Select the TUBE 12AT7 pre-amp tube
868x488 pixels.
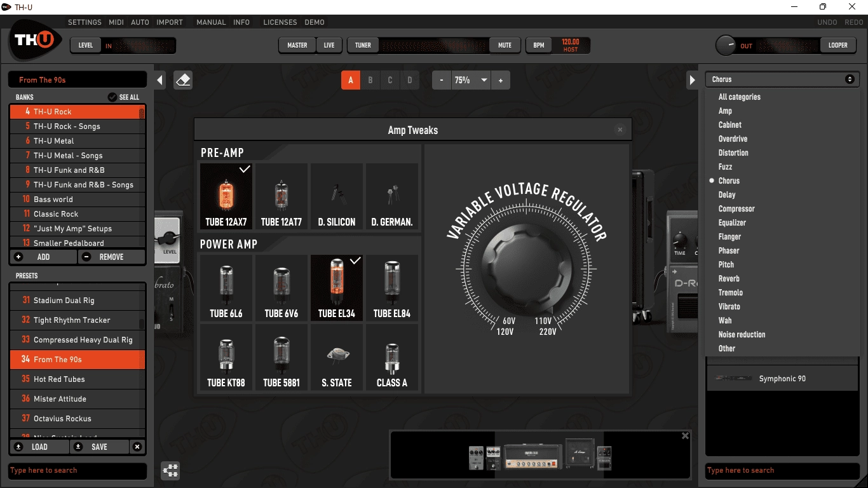tap(281, 196)
